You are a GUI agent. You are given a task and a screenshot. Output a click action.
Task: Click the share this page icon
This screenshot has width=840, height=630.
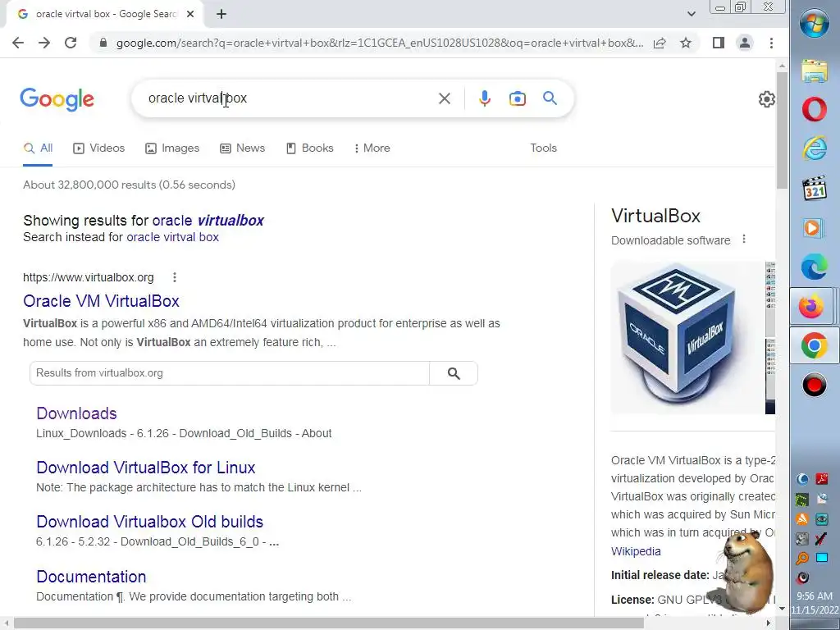pyautogui.click(x=660, y=43)
